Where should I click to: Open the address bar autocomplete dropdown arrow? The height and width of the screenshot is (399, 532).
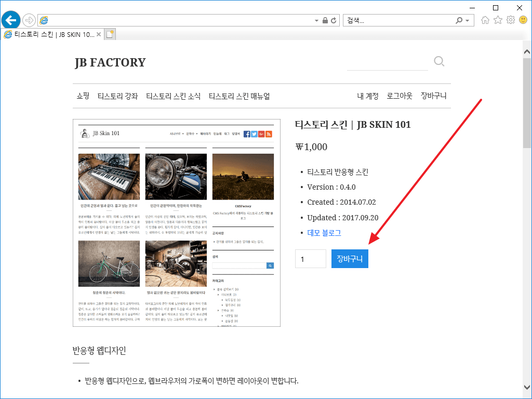(x=316, y=21)
